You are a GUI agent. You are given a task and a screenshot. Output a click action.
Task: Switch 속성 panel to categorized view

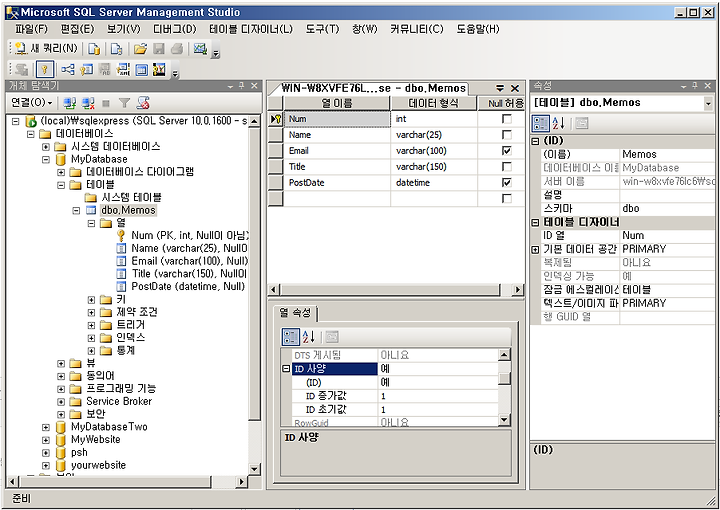coord(540,123)
